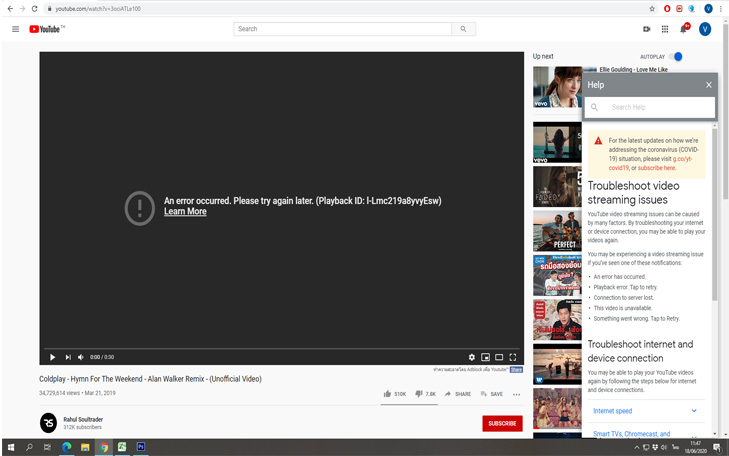
Task: Focus the Search Help field
Action: pyautogui.click(x=649, y=107)
